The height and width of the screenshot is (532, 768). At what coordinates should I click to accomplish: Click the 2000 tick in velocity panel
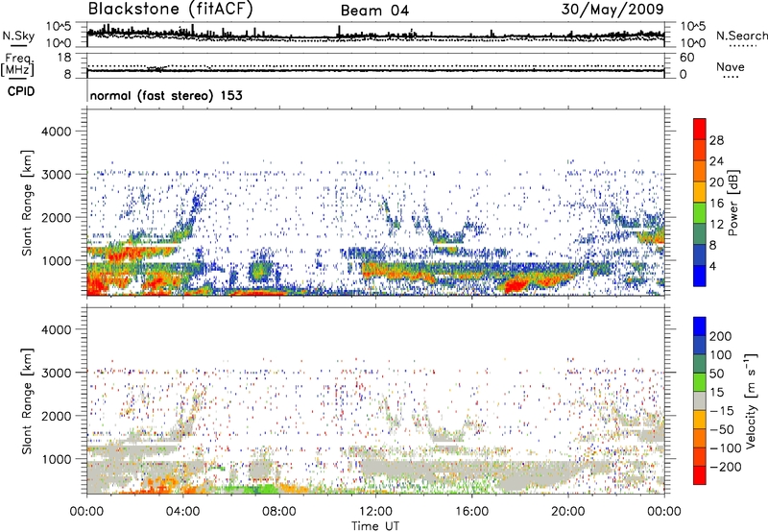coord(57,416)
